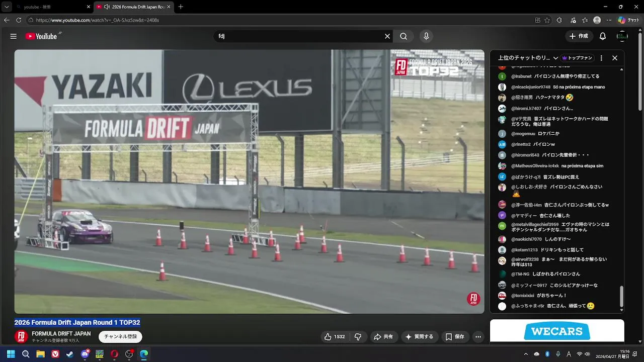Open the account avatar menu
644x362 pixels.
[x=622, y=36]
